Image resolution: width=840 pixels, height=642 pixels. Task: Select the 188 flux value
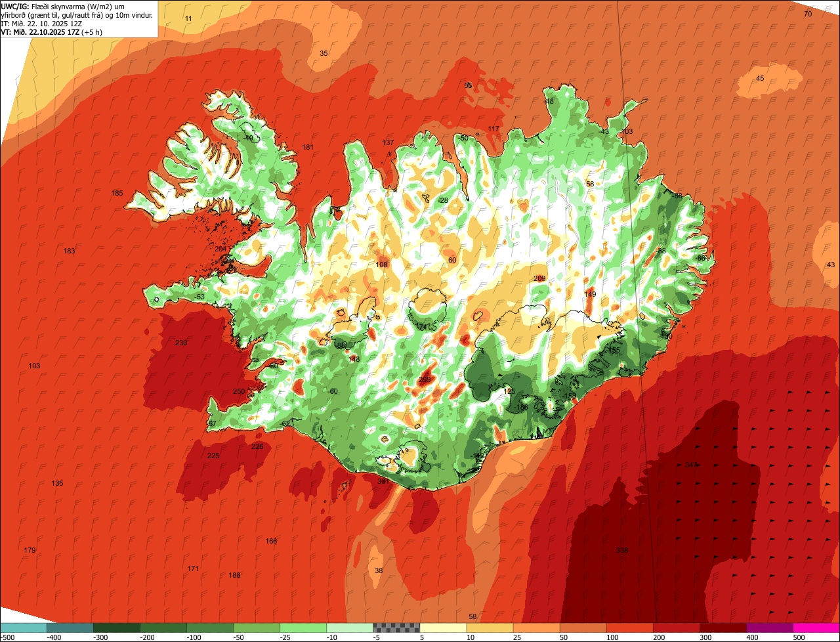coord(234,575)
